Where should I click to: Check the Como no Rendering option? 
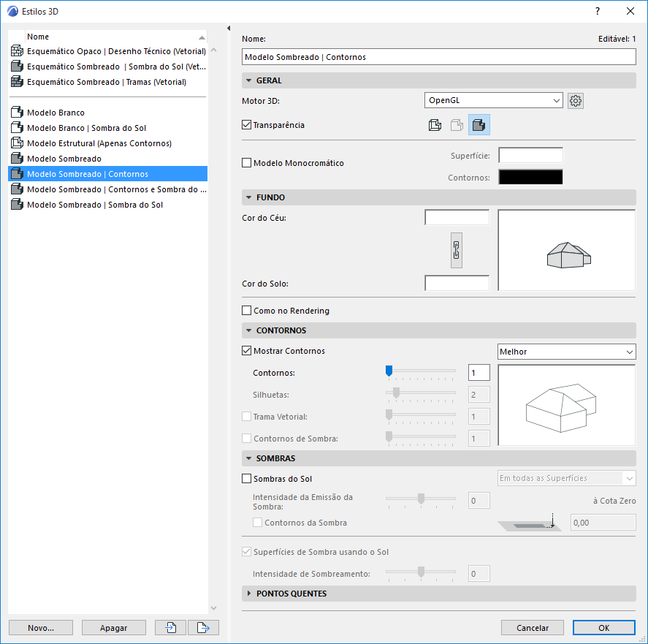click(x=246, y=310)
